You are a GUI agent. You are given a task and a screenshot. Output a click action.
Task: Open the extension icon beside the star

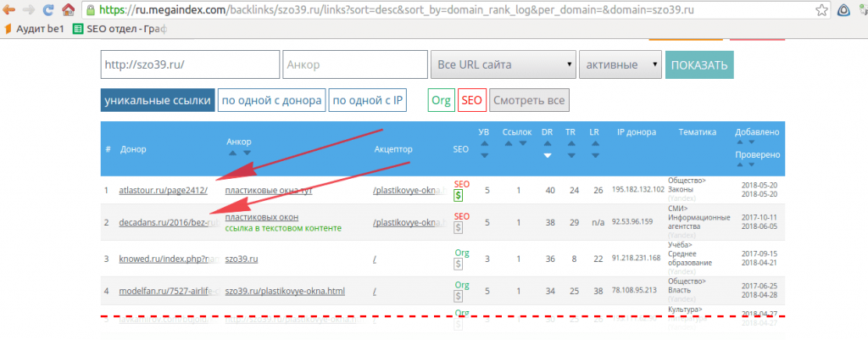[843, 10]
